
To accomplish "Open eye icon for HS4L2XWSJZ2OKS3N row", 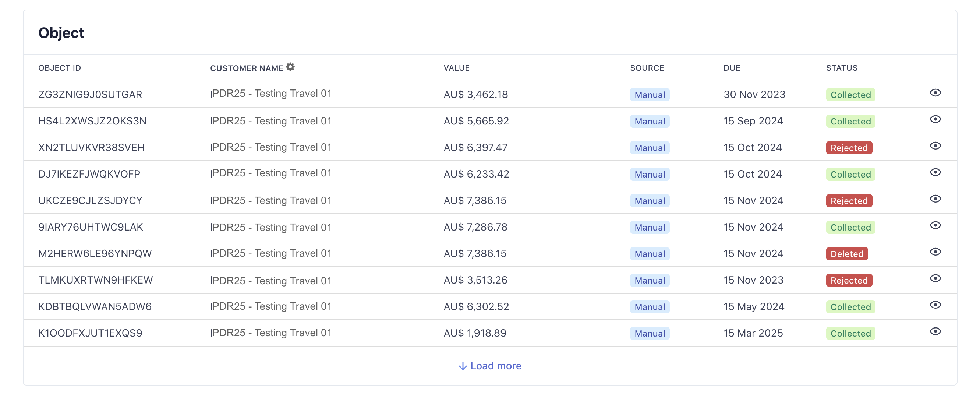I will tap(935, 120).
